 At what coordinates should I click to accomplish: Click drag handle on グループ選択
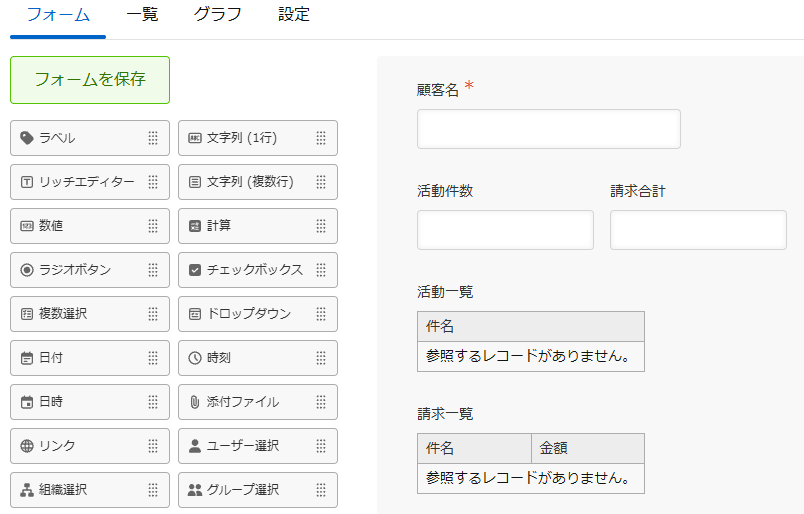tap(321, 490)
